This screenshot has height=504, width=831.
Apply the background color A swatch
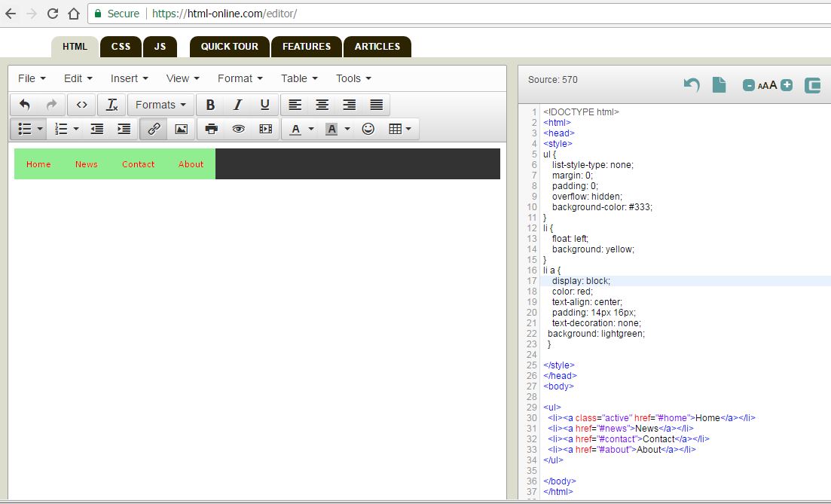coord(331,129)
